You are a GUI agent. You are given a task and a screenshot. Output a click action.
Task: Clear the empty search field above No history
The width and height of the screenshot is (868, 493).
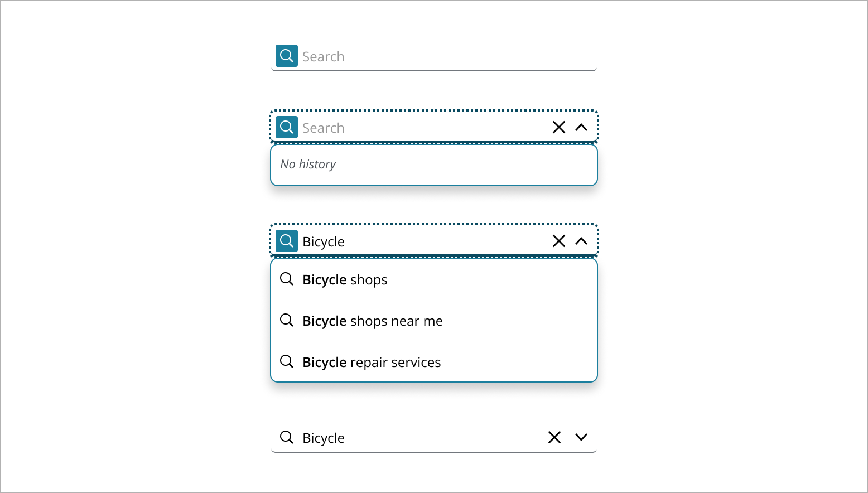(558, 127)
